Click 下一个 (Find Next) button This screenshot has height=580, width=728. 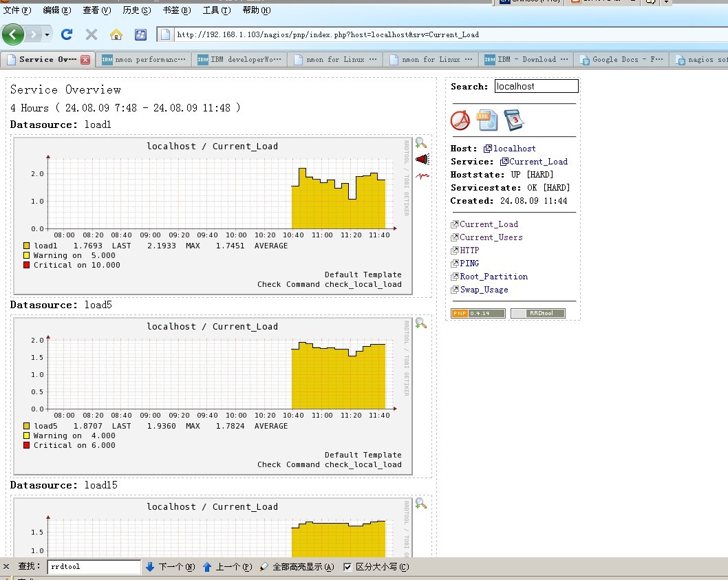171,566
